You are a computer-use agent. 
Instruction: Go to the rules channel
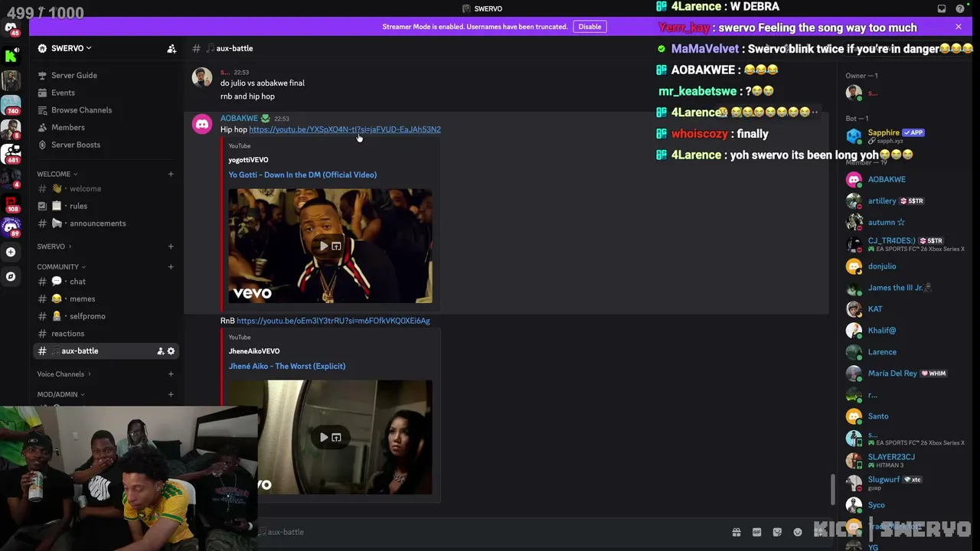tap(106, 206)
